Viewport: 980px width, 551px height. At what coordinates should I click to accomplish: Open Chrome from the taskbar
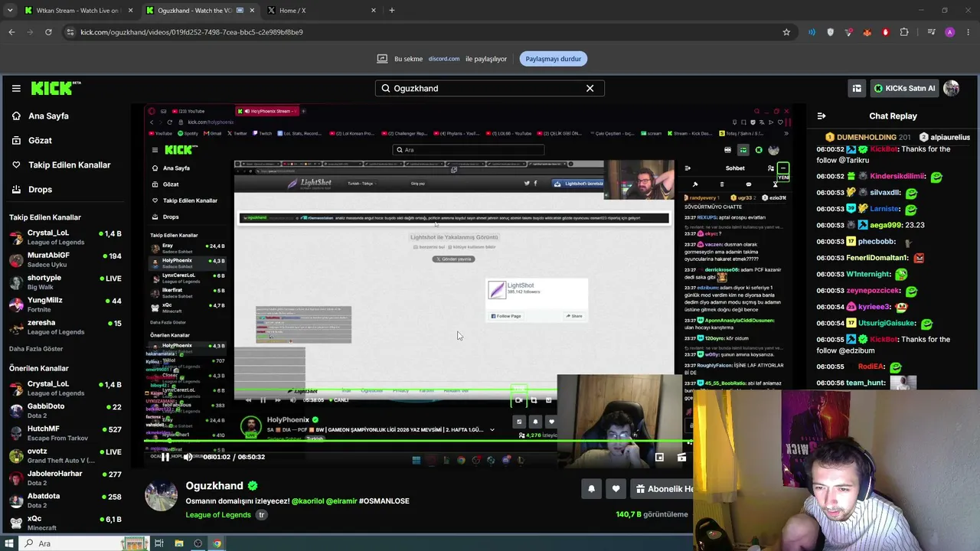(217, 543)
